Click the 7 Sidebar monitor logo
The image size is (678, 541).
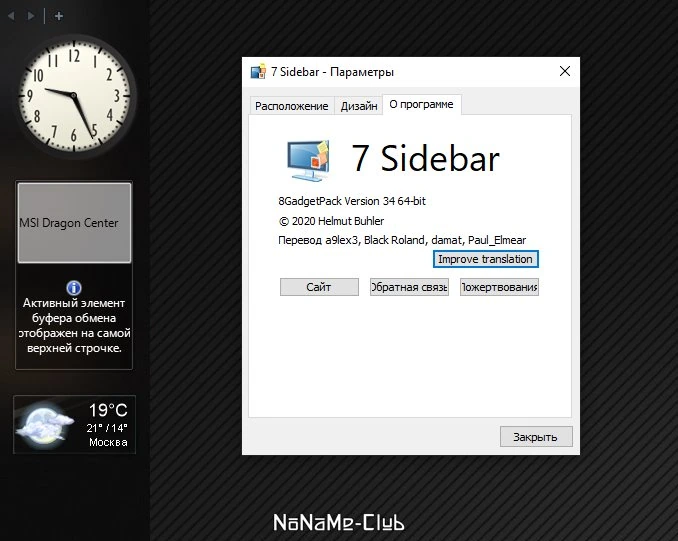pos(308,160)
